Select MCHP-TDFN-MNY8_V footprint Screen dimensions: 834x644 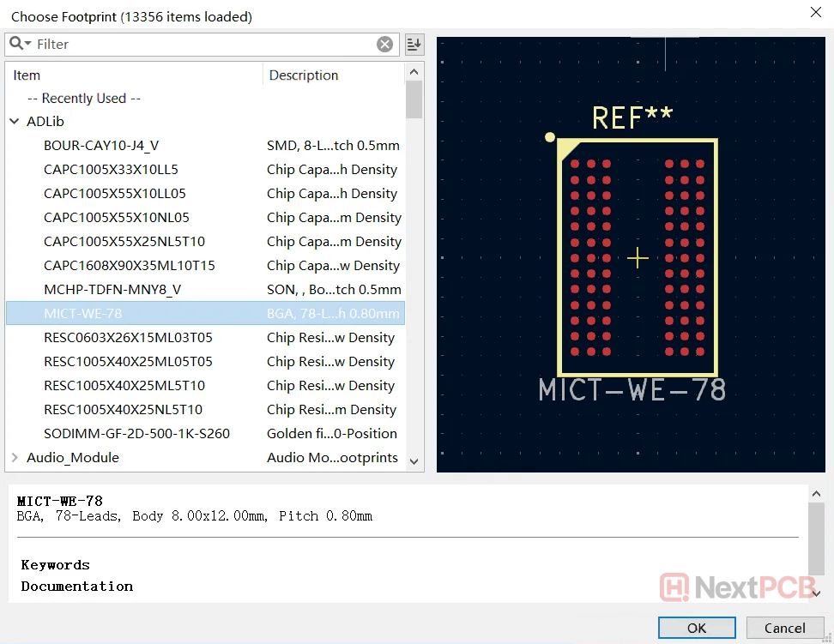pos(112,290)
